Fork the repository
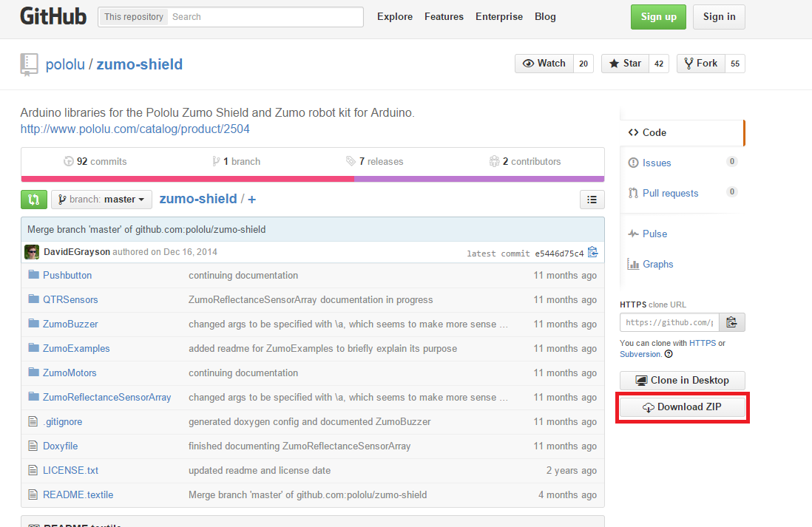Image resolution: width=812 pixels, height=527 pixels. point(700,64)
